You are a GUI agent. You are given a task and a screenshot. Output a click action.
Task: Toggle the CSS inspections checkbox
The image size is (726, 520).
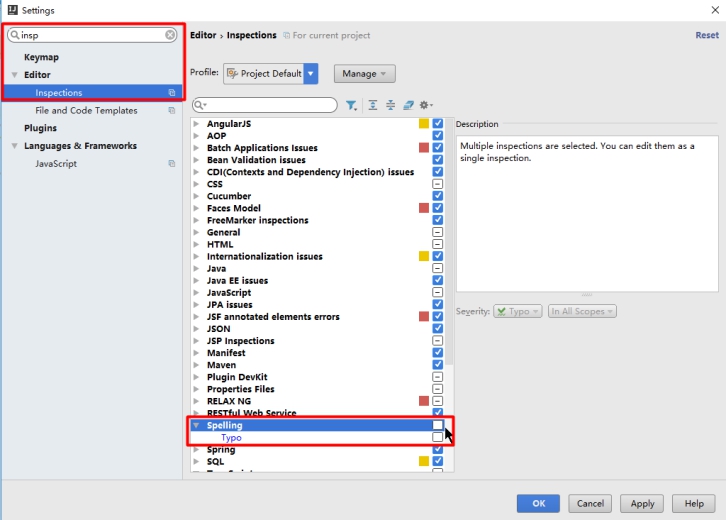point(438,184)
